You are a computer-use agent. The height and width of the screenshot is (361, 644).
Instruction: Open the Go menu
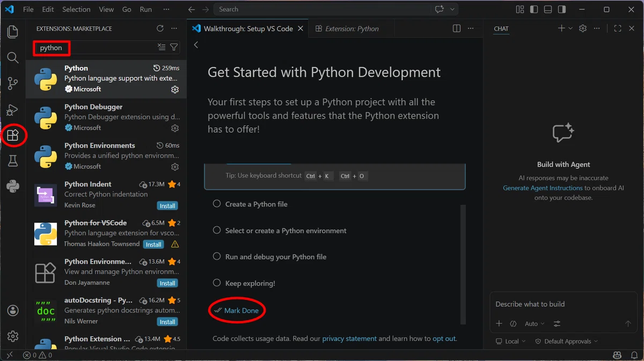click(x=127, y=9)
